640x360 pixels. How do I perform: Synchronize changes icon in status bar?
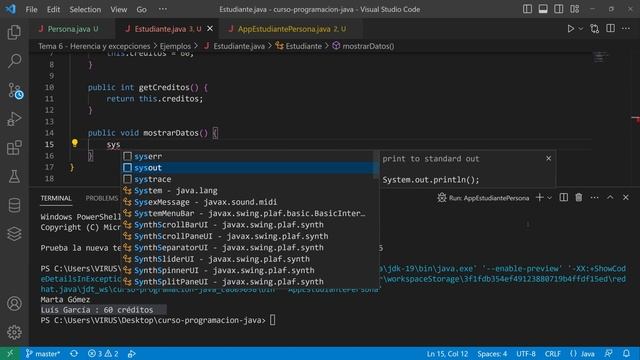coord(74,353)
